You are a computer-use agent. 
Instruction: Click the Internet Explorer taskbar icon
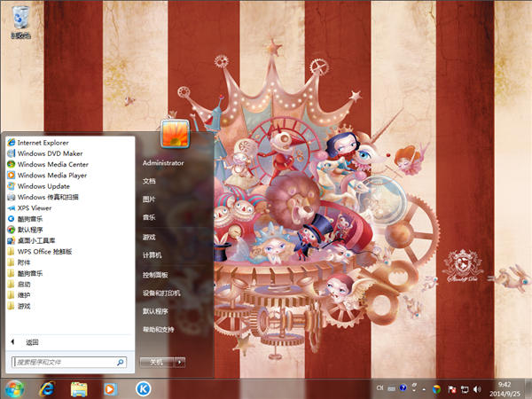coord(47,388)
